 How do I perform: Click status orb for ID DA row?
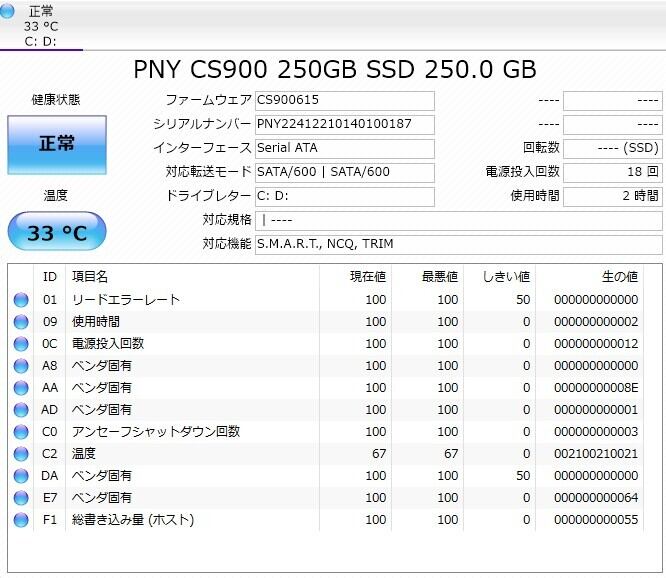pos(21,476)
